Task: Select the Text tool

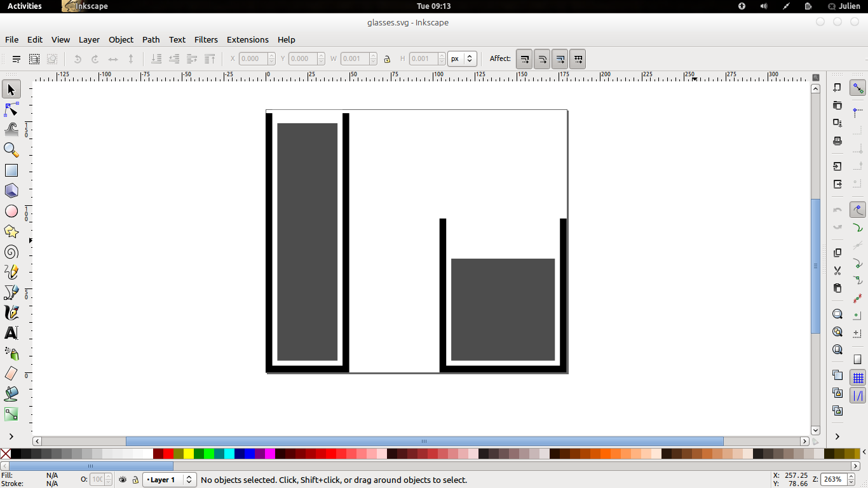Action: tap(11, 333)
